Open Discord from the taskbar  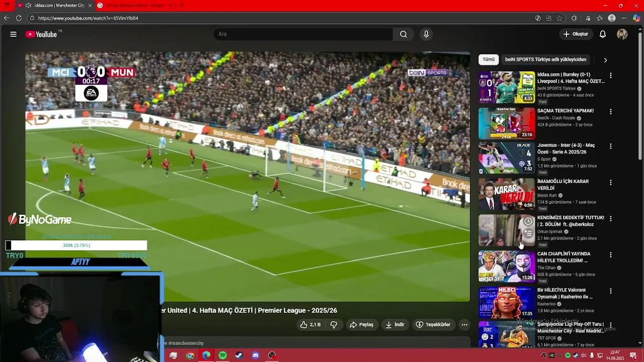coord(256,355)
